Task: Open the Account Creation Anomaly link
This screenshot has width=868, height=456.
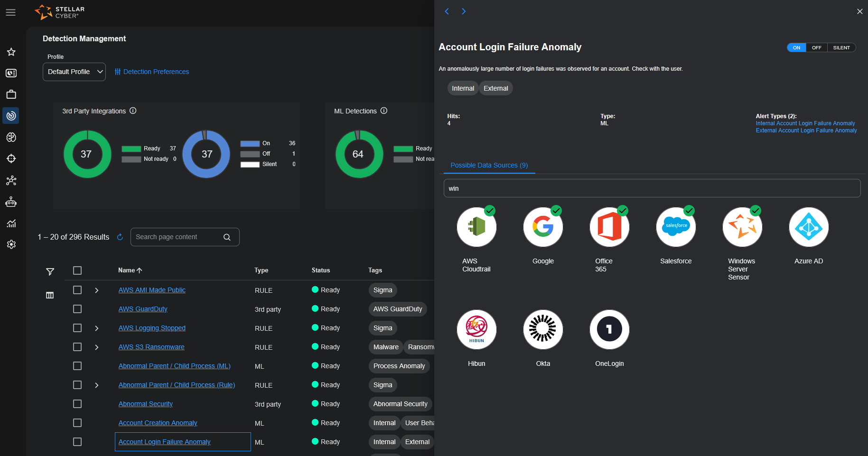Action: (158, 423)
